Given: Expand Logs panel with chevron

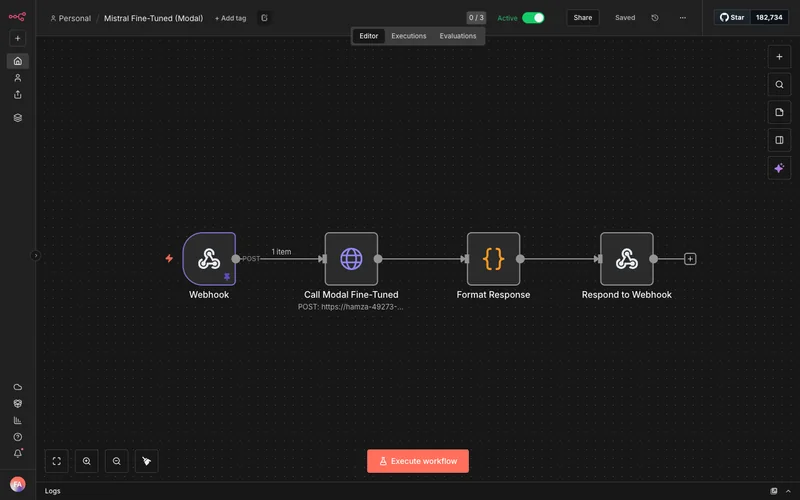Looking at the screenshot, I should coord(788,491).
